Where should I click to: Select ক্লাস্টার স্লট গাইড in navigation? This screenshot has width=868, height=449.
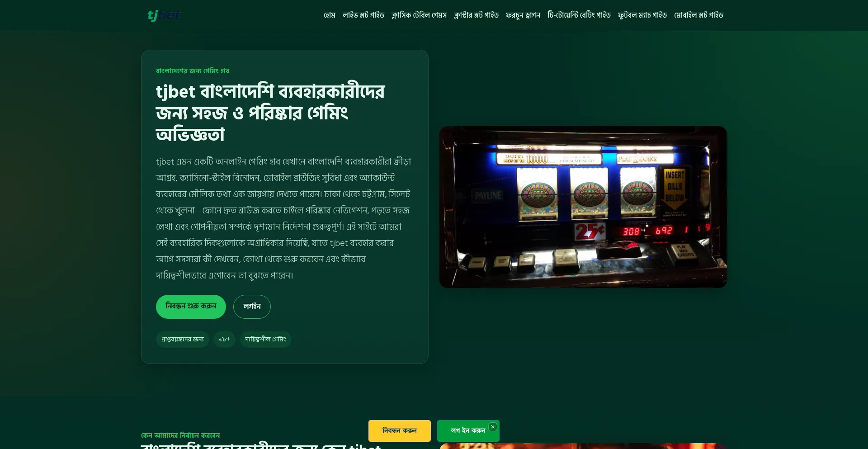click(476, 15)
